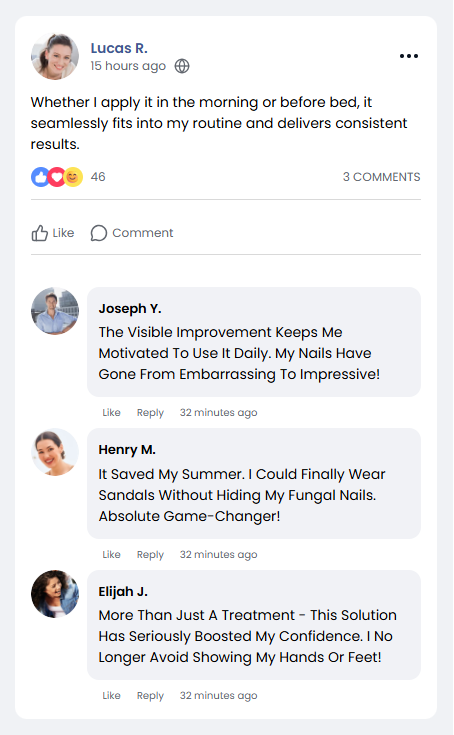Click the blue thumbs-up reaction icon
Screen dimensions: 454x735
tap(40, 177)
